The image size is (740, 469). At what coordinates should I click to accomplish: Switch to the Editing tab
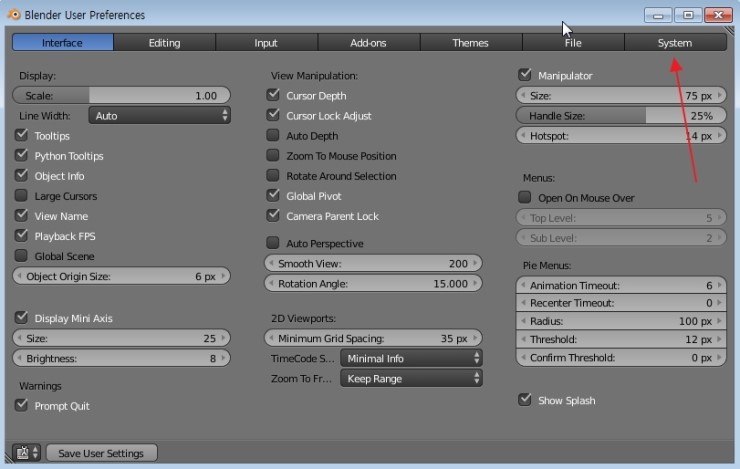click(x=164, y=42)
